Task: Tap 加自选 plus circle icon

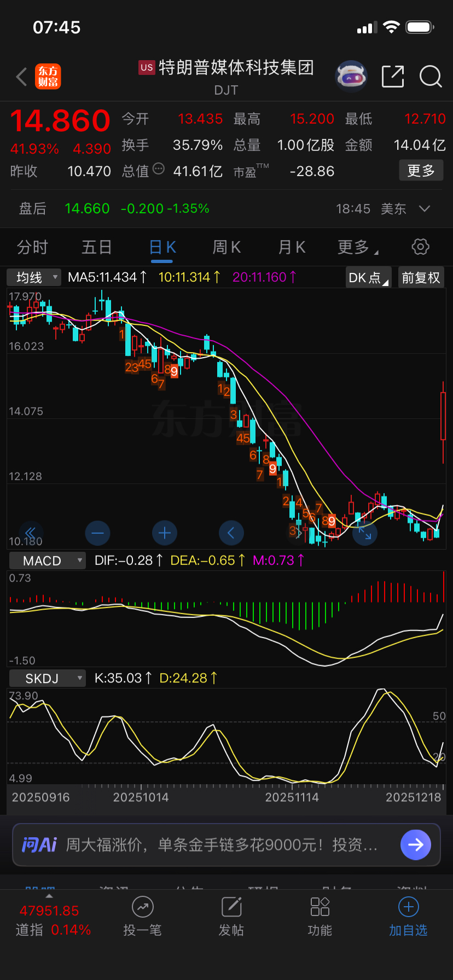Action: tap(408, 907)
